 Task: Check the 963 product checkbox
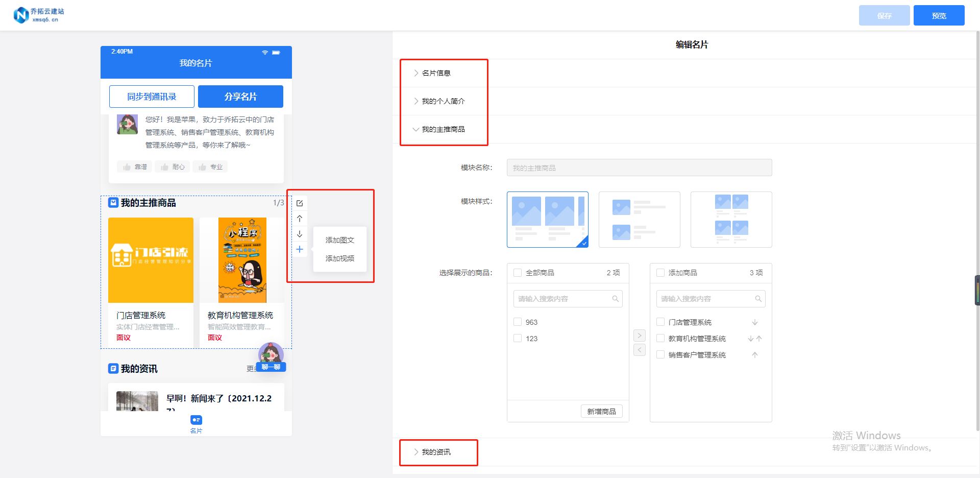pyautogui.click(x=518, y=322)
